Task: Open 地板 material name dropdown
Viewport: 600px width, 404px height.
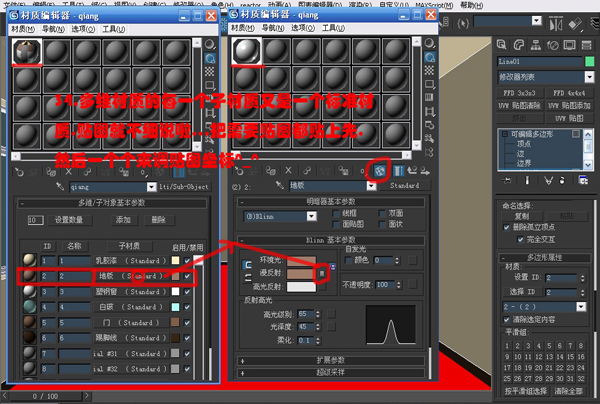Action: pyautogui.click(x=371, y=186)
